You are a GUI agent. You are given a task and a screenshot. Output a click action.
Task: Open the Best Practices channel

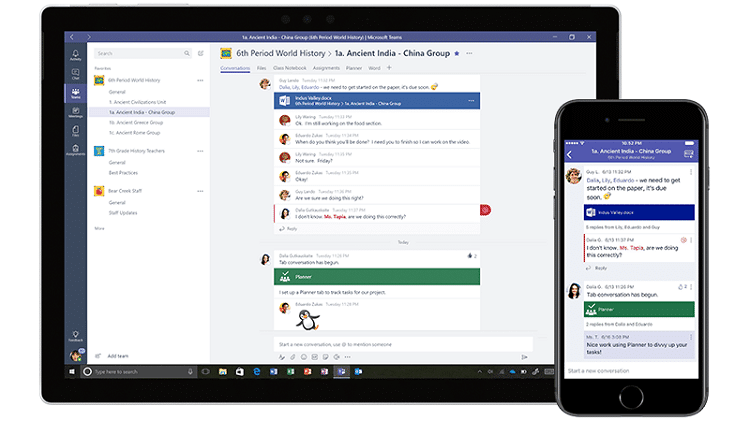coord(123,173)
